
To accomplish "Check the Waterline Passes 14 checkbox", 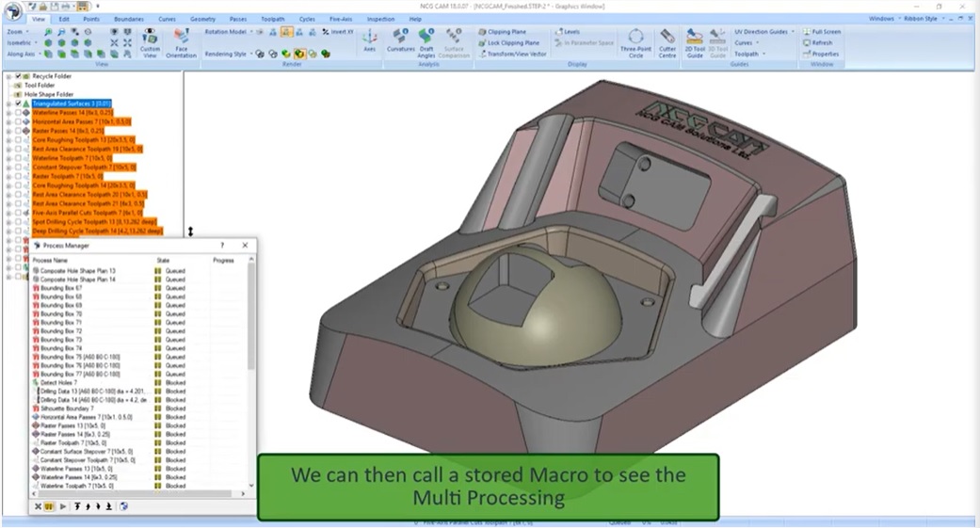I will (x=18, y=113).
